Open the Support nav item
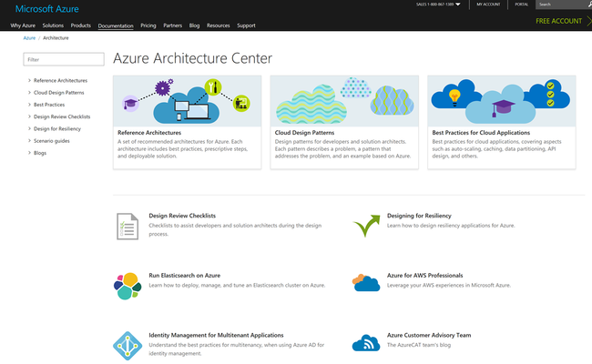The height and width of the screenshot is (364, 592). pos(246,25)
